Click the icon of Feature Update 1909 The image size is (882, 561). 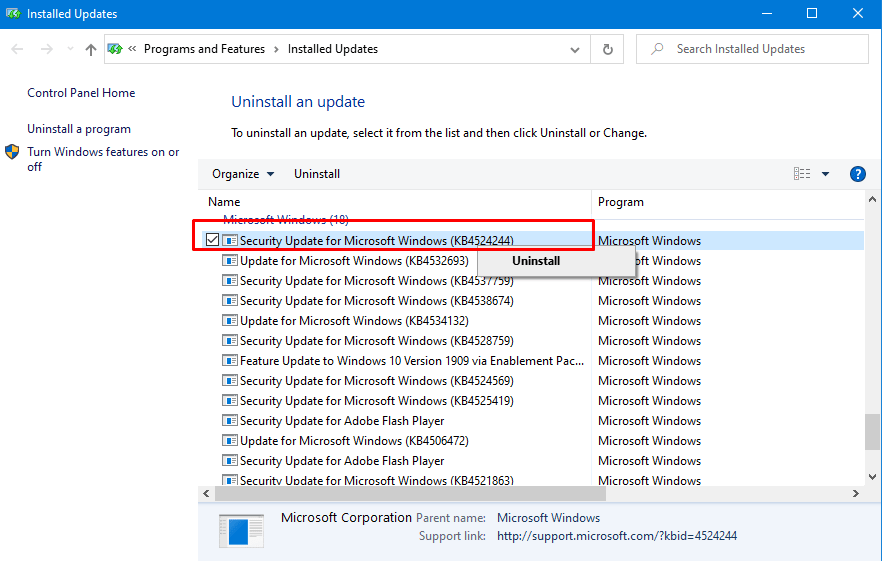[230, 361]
